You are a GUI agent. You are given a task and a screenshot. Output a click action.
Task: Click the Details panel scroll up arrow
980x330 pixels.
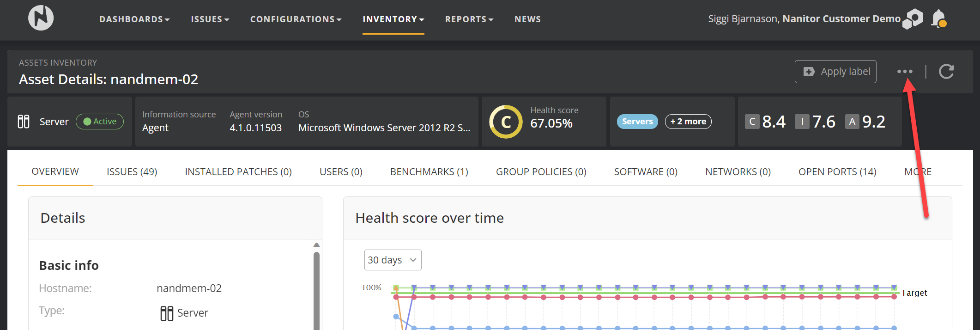tap(316, 245)
